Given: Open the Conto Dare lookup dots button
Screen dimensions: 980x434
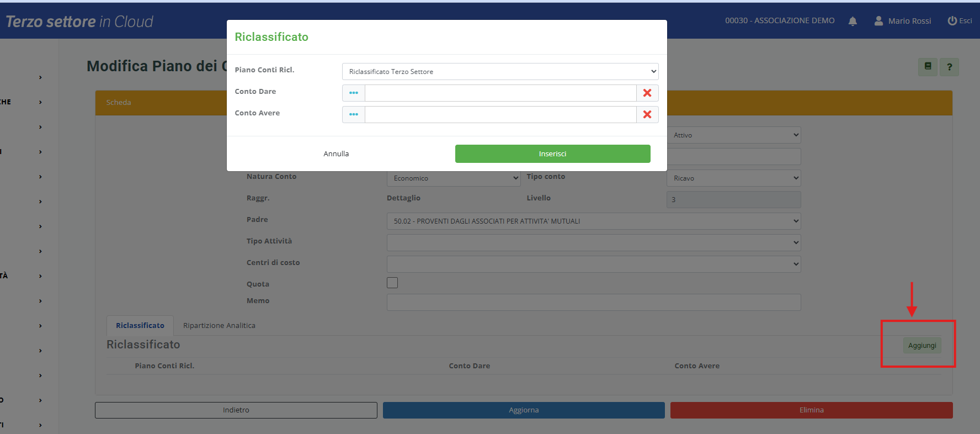Looking at the screenshot, I should pos(354,93).
